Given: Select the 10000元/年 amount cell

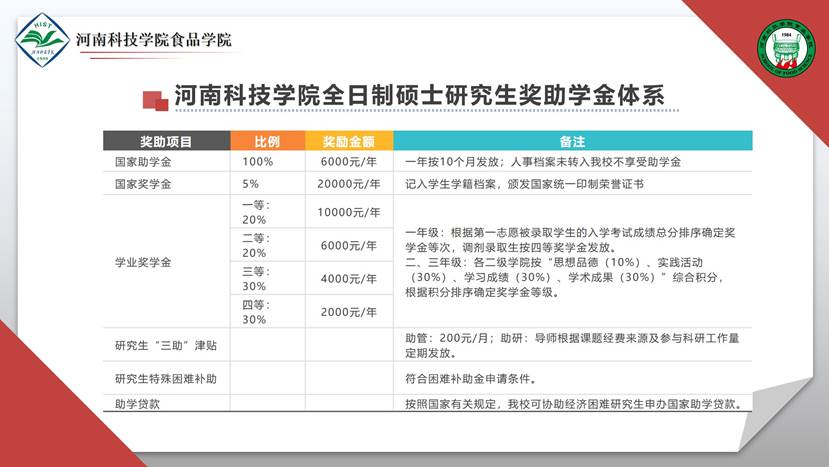Looking at the screenshot, I should (x=349, y=212).
